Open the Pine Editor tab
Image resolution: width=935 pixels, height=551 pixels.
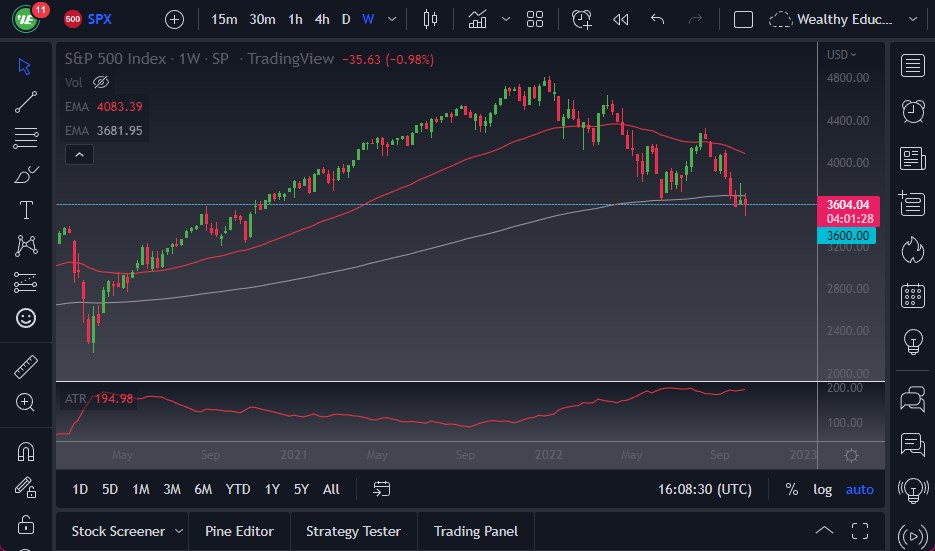pyautogui.click(x=239, y=531)
